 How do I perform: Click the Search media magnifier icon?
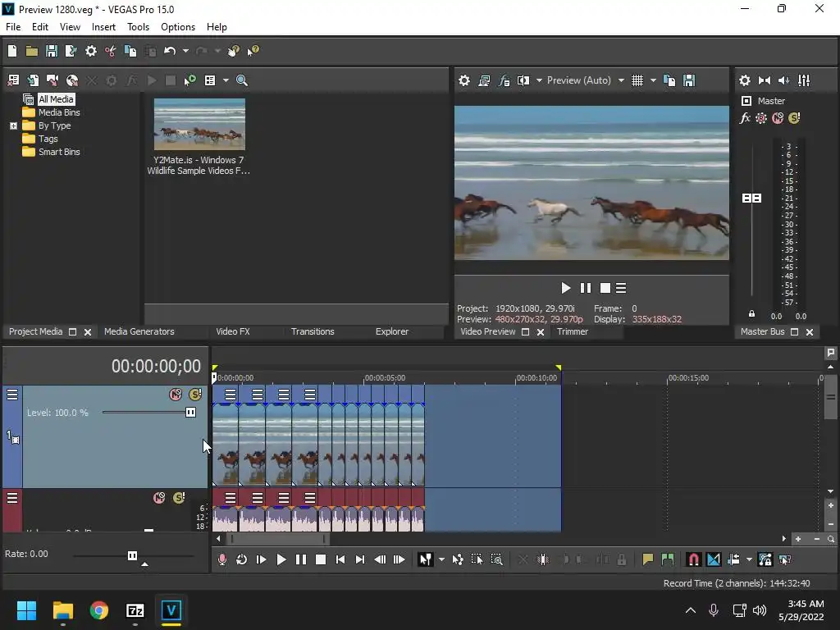(x=242, y=80)
